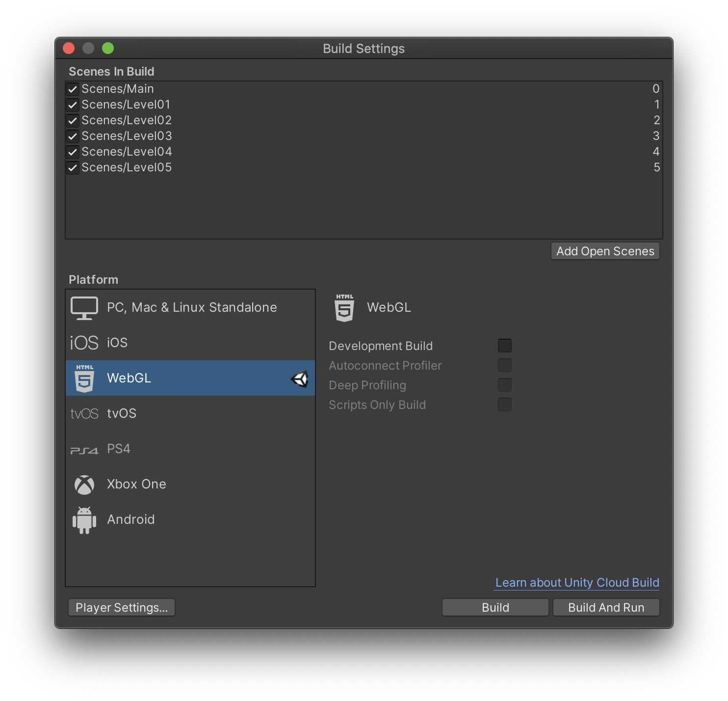Screen dimensions: 728x701
Task: Select the Scenes/Level03 scene name
Action: [x=127, y=136]
